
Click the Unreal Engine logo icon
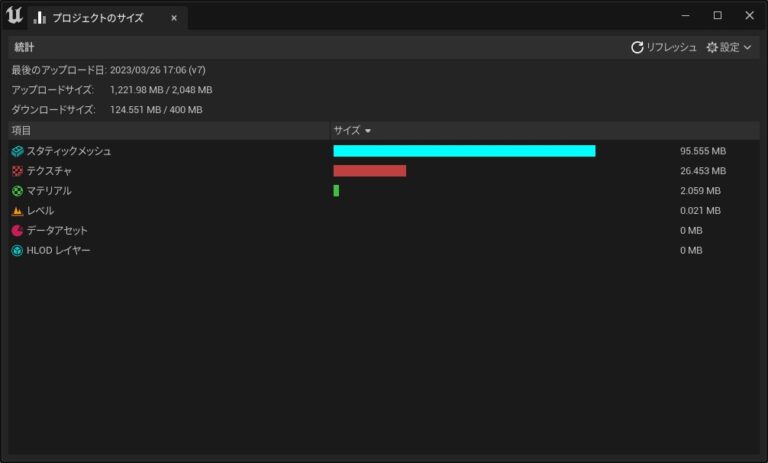tap(14, 16)
